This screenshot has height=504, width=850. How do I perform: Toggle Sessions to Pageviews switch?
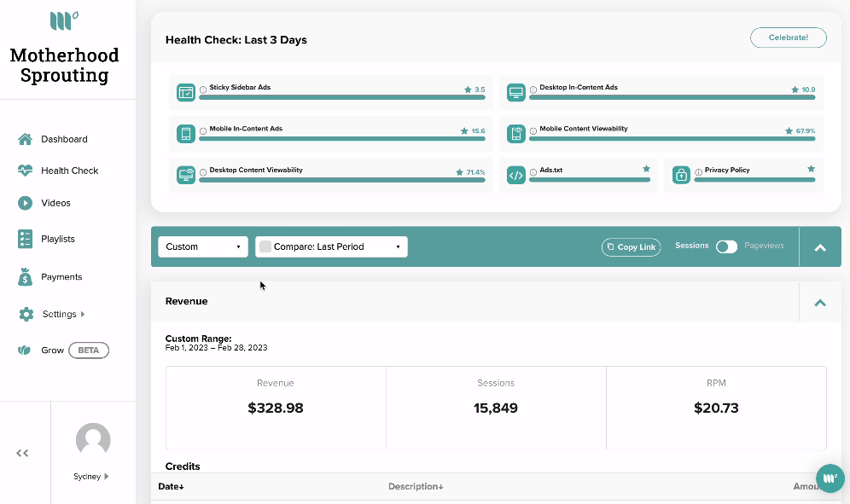726,246
